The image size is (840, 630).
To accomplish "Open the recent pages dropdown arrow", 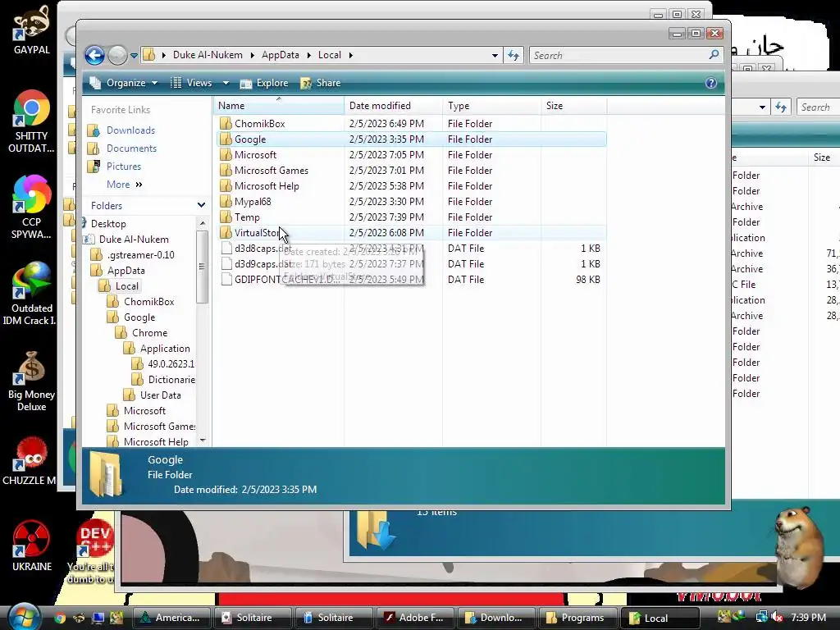I will 134,55.
